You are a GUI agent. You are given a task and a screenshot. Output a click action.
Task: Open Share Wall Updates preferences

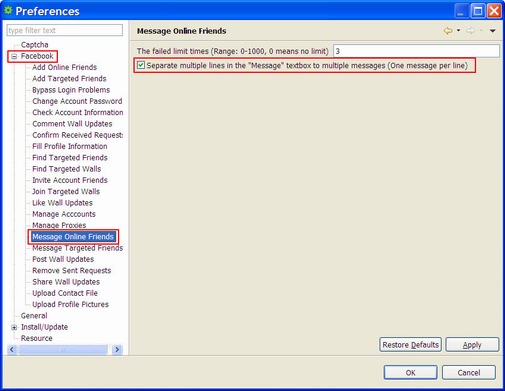[66, 282]
